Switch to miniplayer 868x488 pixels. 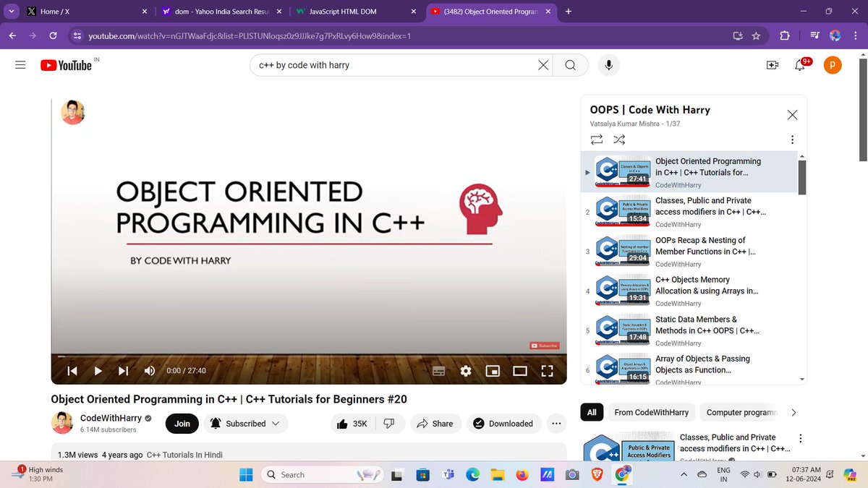pyautogui.click(x=493, y=371)
